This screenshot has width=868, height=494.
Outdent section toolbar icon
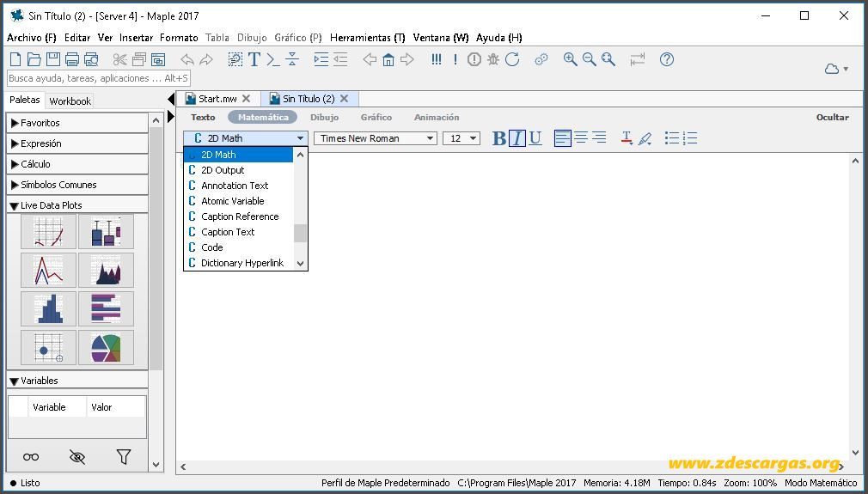click(x=339, y=59)
